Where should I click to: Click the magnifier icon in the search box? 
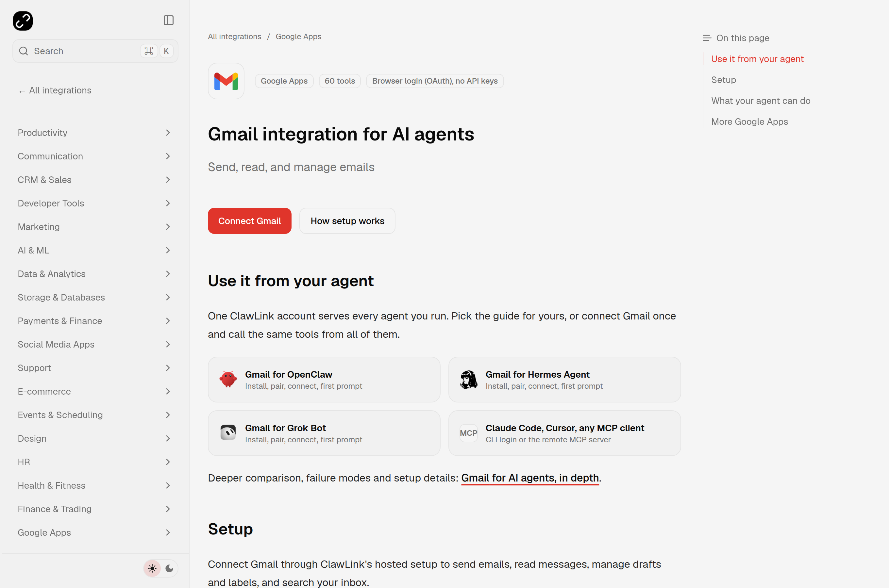point(24,51)
